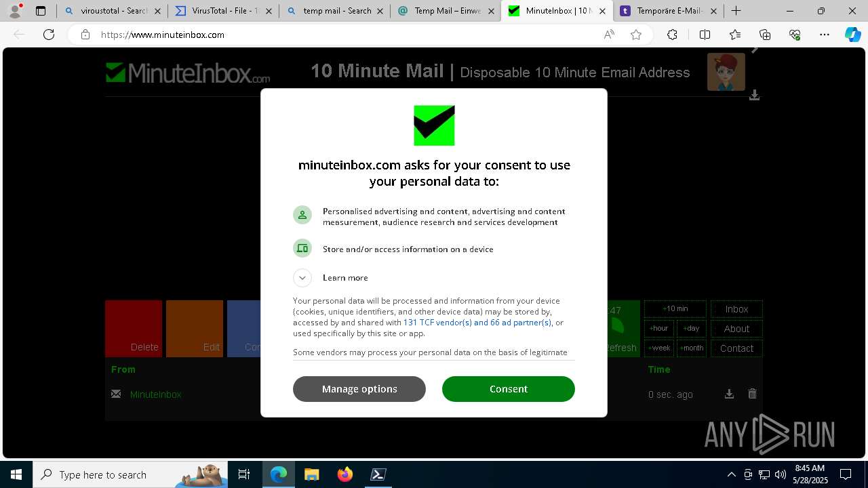Open the tab actions menu

click(x=41, y=11)
